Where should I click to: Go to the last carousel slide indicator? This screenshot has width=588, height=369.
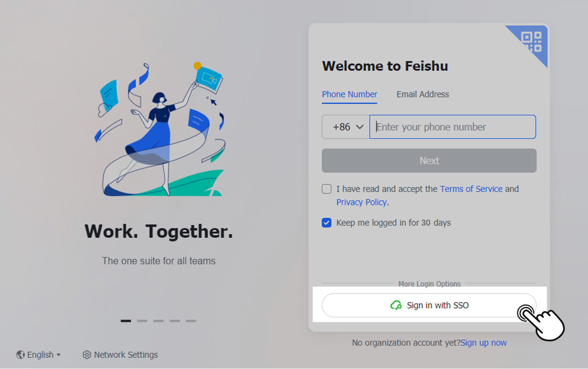191,321
